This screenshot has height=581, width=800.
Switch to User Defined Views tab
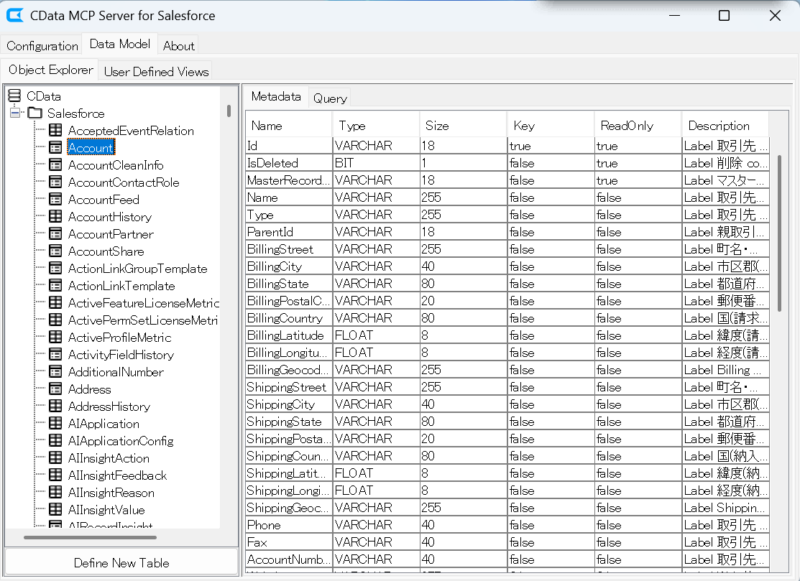click(157, 72)
